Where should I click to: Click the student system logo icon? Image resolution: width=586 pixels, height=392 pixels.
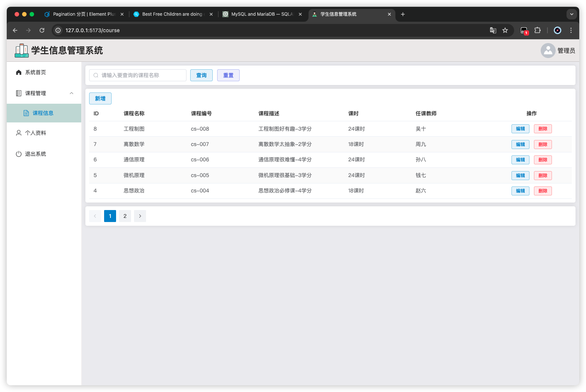(x=22, y=51)
